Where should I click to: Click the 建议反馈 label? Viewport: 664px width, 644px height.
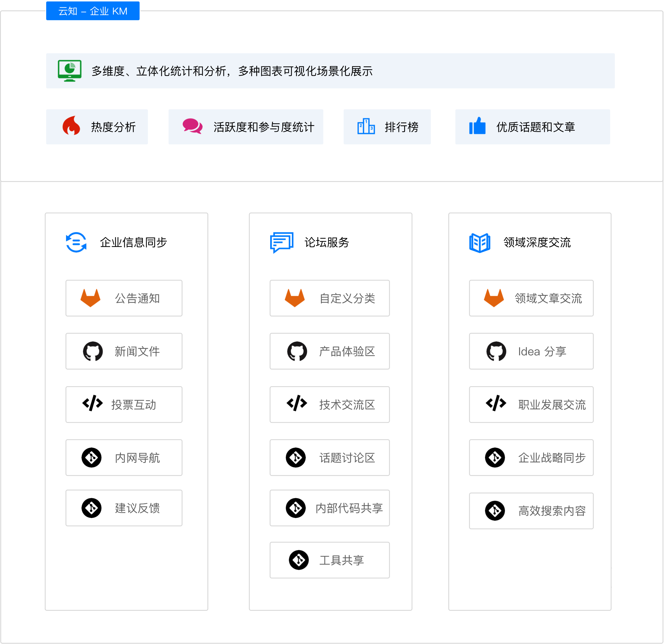[137, 508]
